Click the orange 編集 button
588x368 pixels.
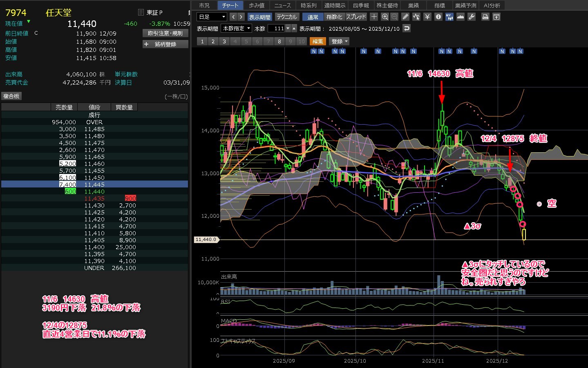pyautogui.click(x=317, y=41)
